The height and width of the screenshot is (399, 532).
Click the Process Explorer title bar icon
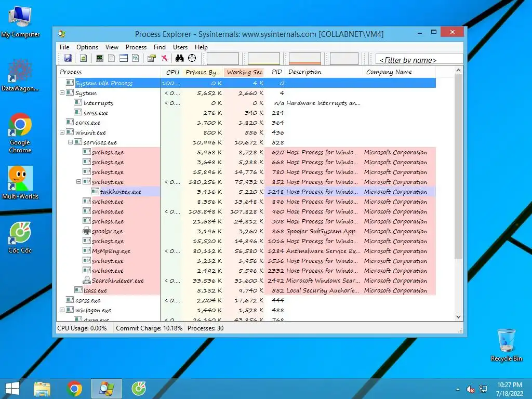click(62, 34)
